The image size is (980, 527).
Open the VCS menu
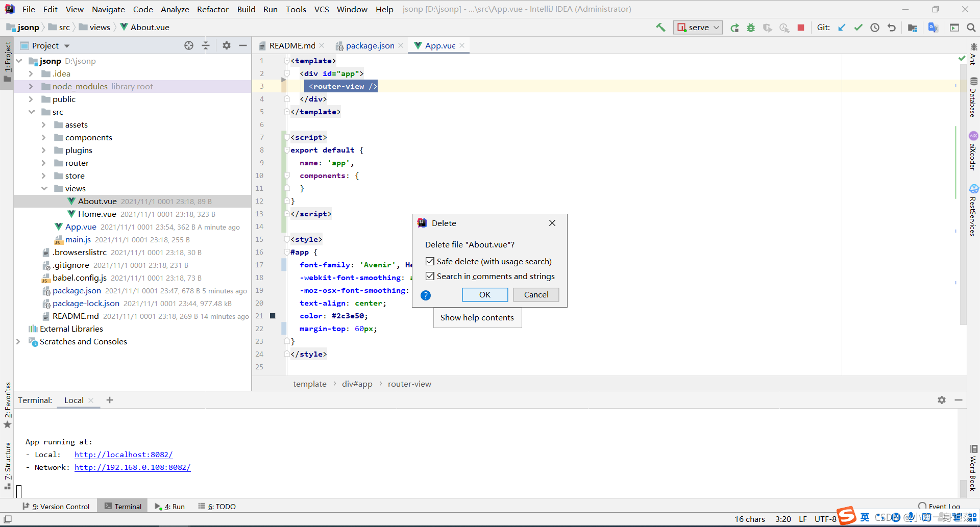click(322, 9)
